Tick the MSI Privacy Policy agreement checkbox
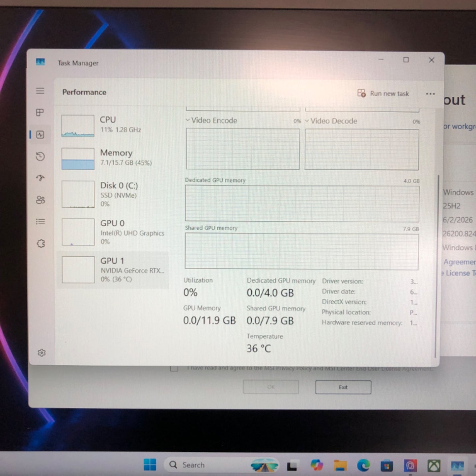This screenshot has height=476, width=476. click(174, 368)
